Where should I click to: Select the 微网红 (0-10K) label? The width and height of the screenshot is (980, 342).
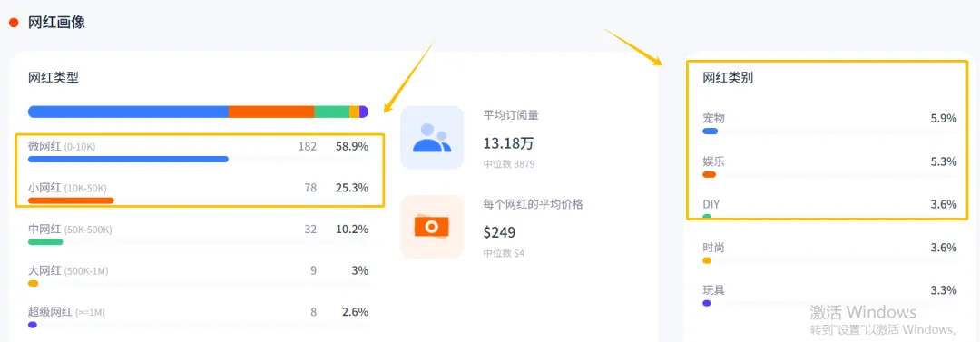click(62, 146)
